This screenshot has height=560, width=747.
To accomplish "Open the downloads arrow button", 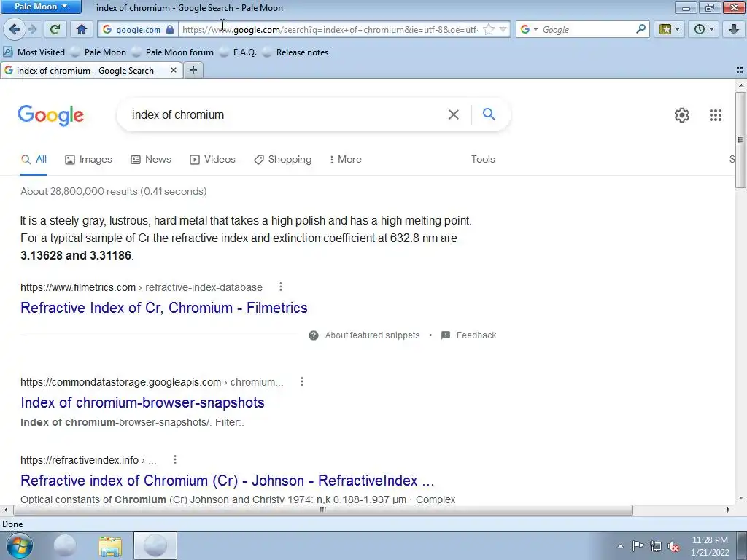I will click(734, 29).
